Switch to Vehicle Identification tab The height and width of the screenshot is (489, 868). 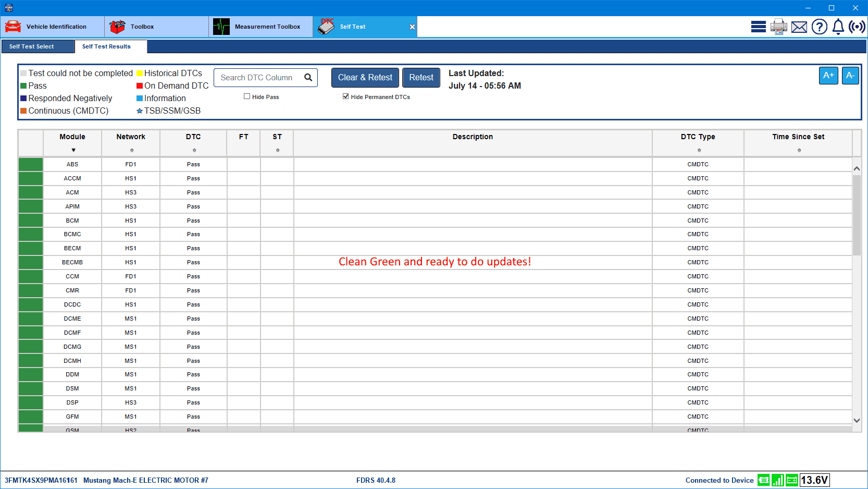tap(52, 27)
